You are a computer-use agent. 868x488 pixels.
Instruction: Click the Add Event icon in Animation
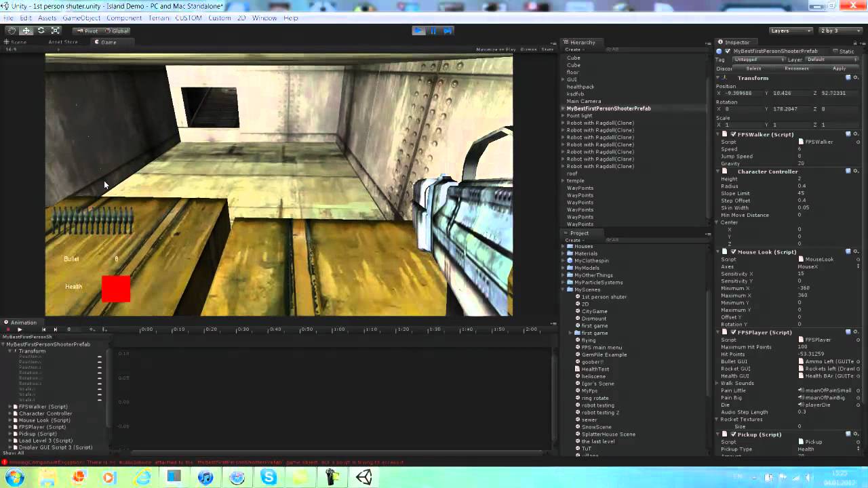[104, 329]
